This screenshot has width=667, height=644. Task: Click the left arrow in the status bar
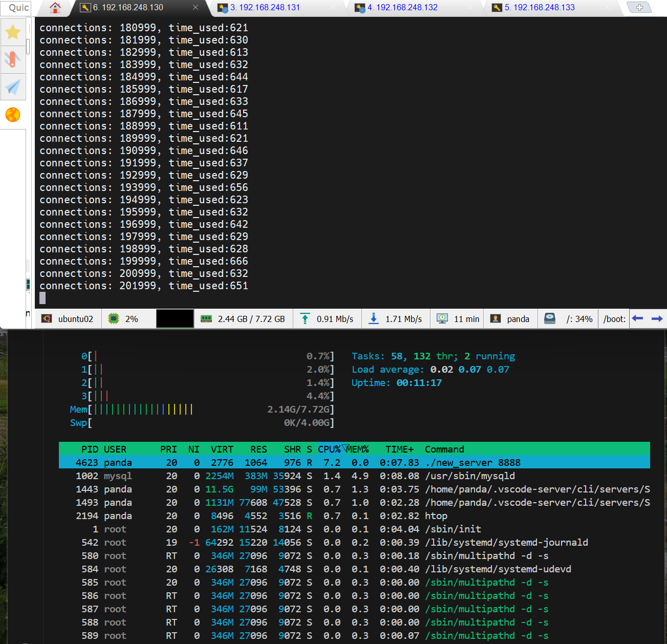637,318
